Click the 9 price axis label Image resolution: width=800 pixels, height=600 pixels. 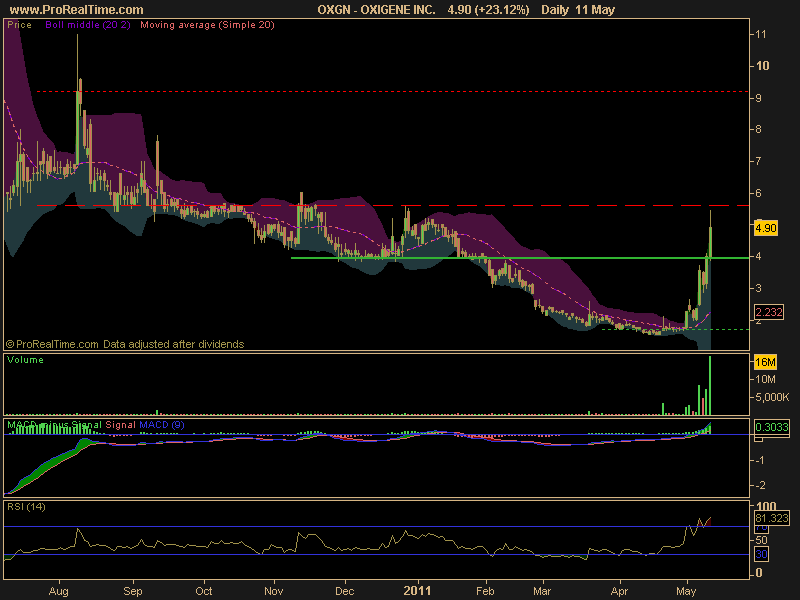click(x=759, y=98)
